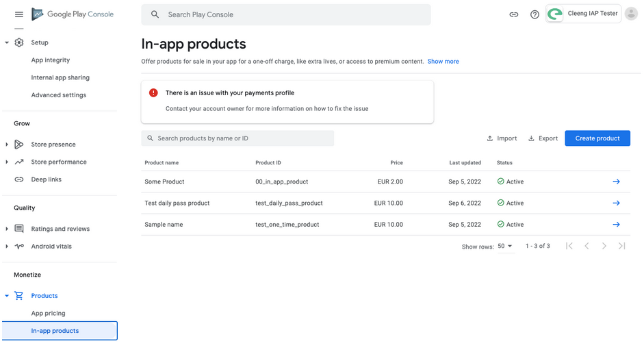The height and width of the screenshot is (350, 644).
Task: Go to next page of results
Action: pos(604,246)
